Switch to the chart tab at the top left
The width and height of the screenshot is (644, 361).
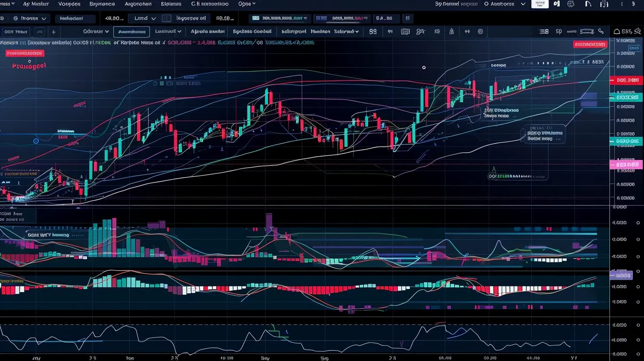click(x=16, y=31)
